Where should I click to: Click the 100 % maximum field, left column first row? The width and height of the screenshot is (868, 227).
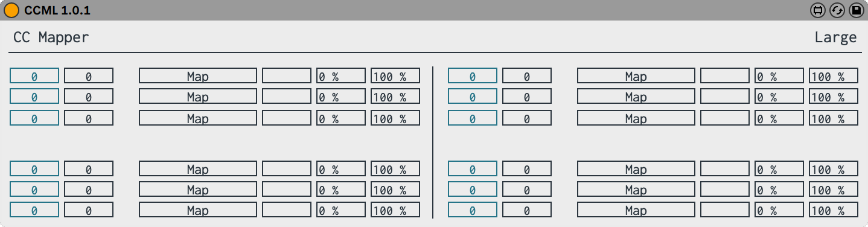click(x=395, y=75)
